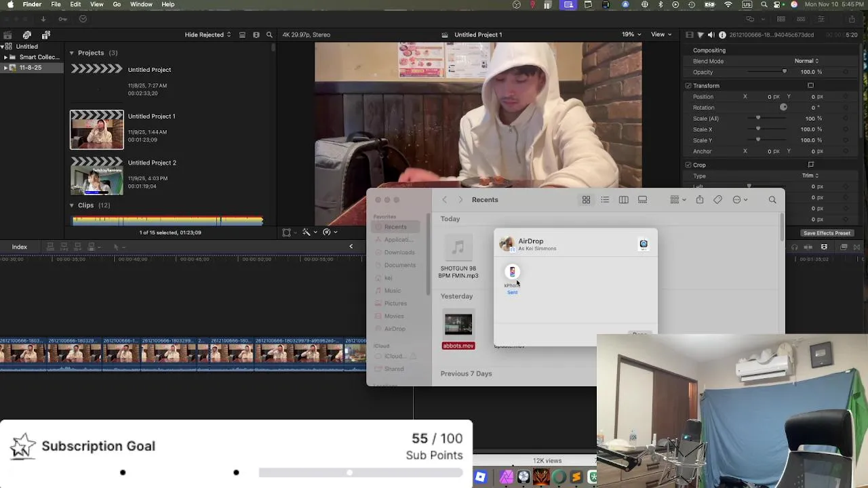Viewport: 868px width, 488px height.
Task: Switch Finder to icon view
Action: point(586,200)
